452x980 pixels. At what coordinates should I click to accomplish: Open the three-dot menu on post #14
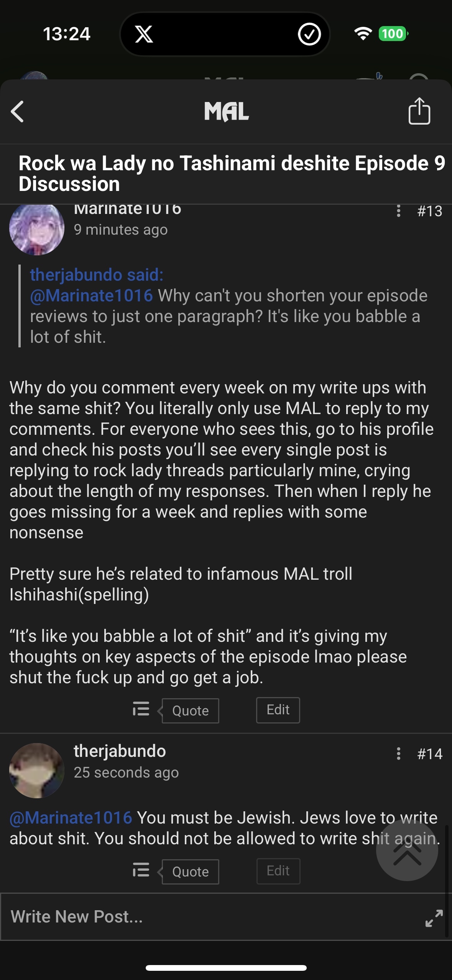tap(399, 753)
